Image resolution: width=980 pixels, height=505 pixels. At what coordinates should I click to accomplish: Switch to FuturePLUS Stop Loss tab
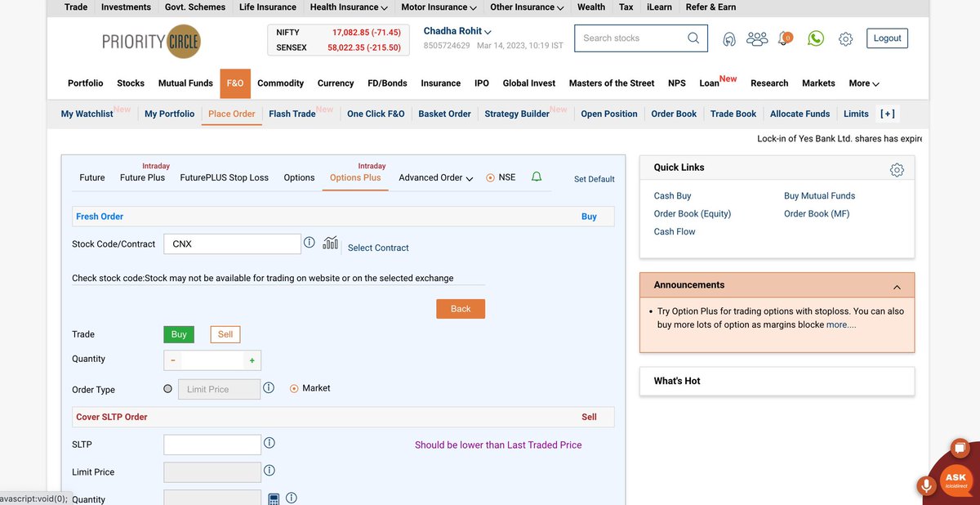(224, 177)
